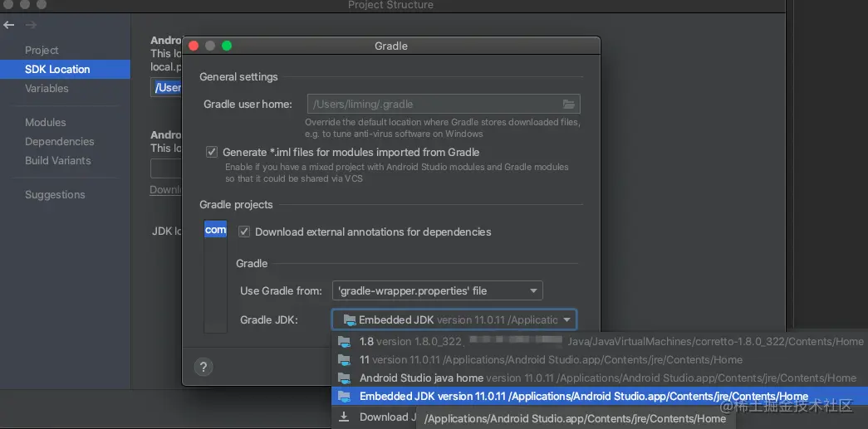Click folder icon of highlighted Embedded JDK entry
This screenshot has height=429, width=868.
click(345, 397)
